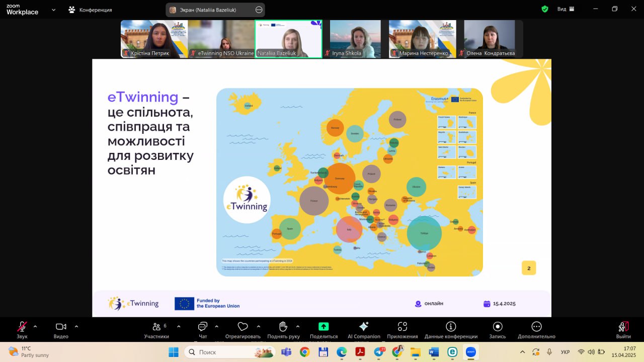The width and height of the screenshot is (644, 362).
Task: Start the camera with Видео button
Action: [61, 330]
